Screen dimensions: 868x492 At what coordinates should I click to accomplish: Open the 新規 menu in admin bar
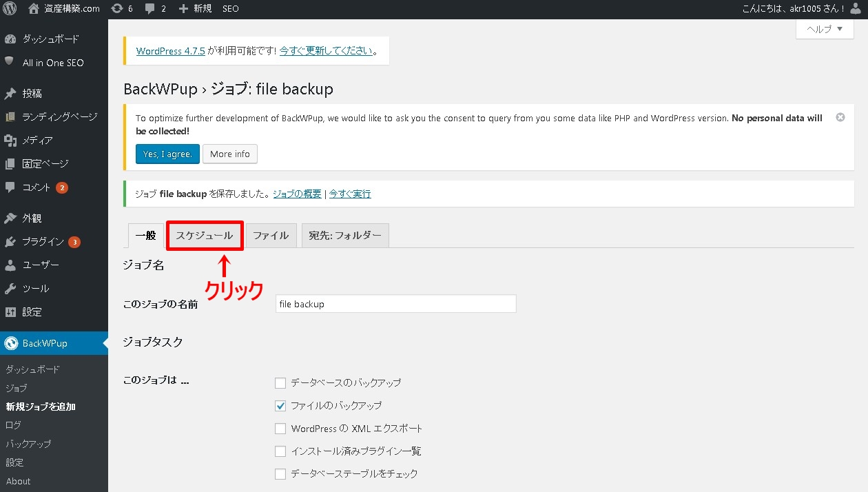(x=195, y=9)
